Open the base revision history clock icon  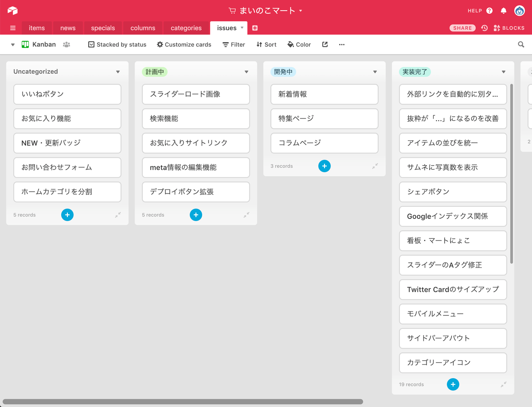[484, 28]
